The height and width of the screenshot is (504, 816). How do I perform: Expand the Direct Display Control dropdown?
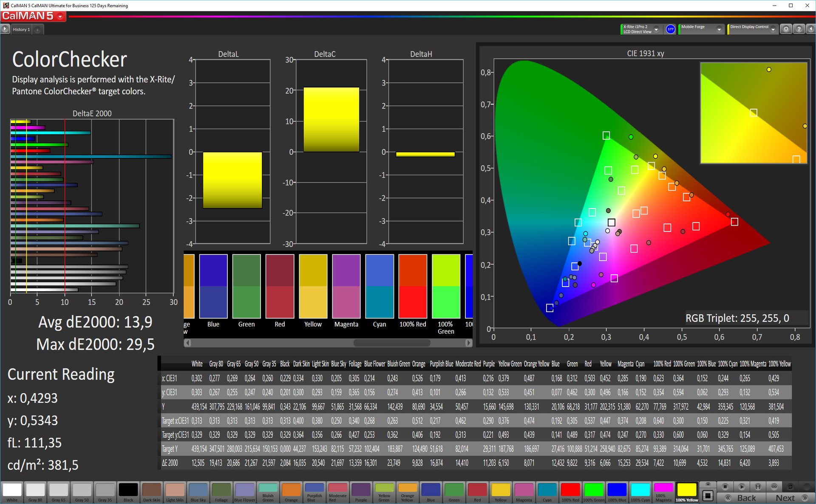(x=773, y=29)
